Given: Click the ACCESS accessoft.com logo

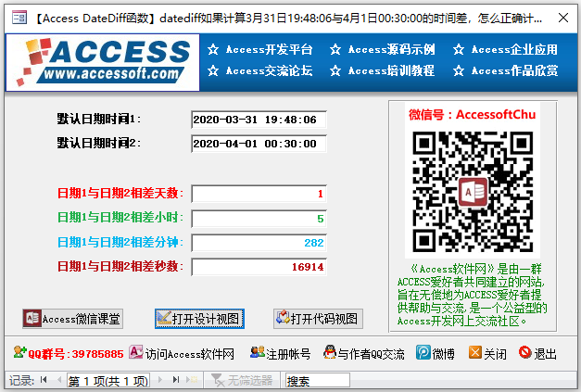Looking at the screenshot, I should coord(103,62).
